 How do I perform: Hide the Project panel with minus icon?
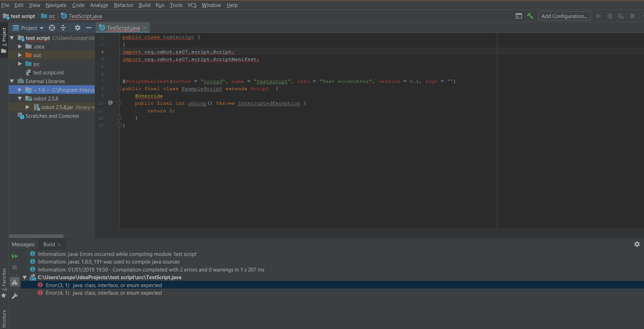[89, 28]
